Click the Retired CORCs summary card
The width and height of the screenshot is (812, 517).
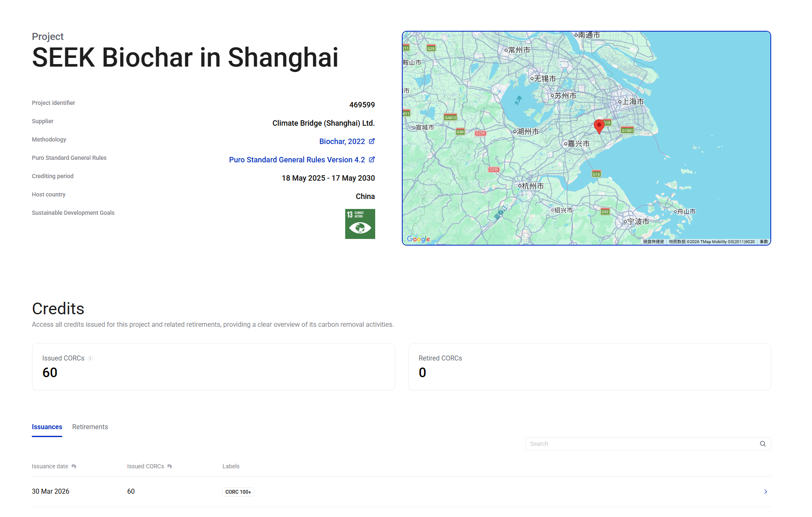coord(589,367)
